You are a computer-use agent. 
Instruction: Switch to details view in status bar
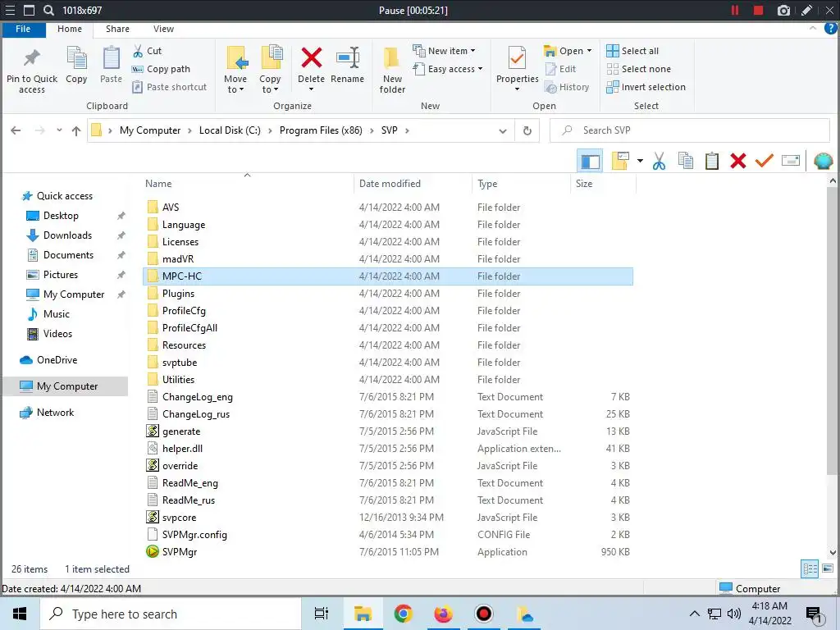pyautogui.click(x=810, y=569)
